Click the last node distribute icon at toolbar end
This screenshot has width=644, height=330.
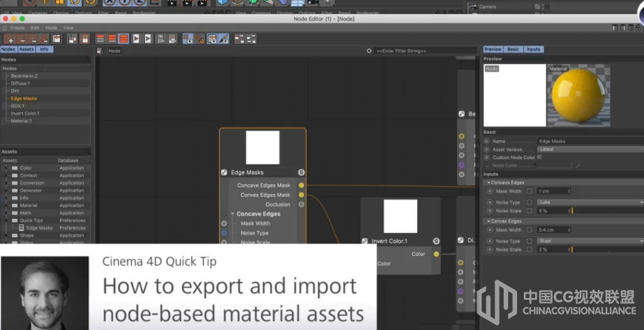(x=251, y=39)
